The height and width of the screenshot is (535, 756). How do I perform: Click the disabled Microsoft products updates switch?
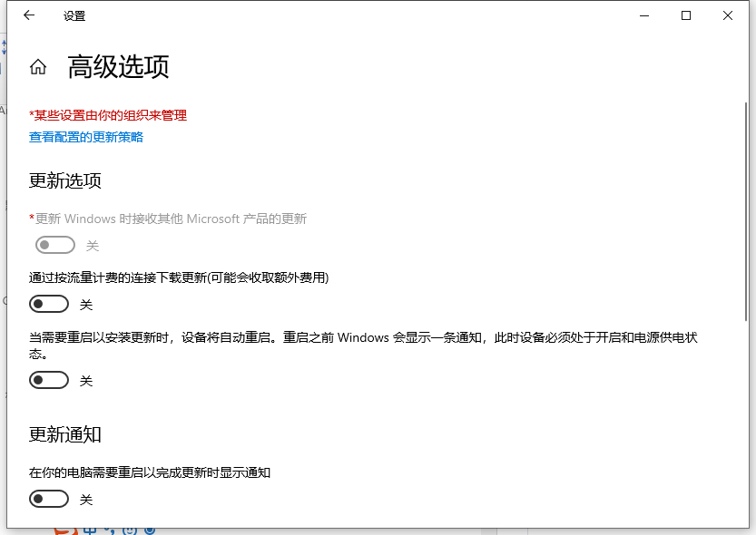click(55, 245)
